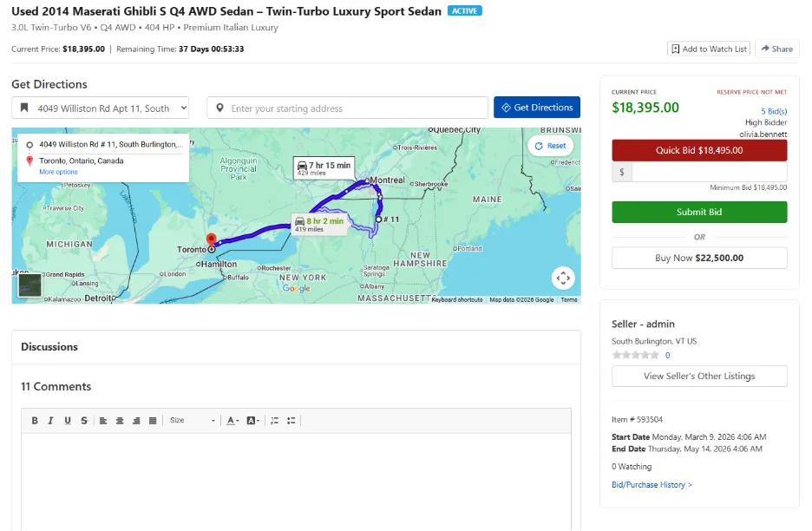Image resolution: width=812 pixels, height=531 pixels.
Task: Click the Toronto, Ontario, Canada destination text
Action: point(82,161)
